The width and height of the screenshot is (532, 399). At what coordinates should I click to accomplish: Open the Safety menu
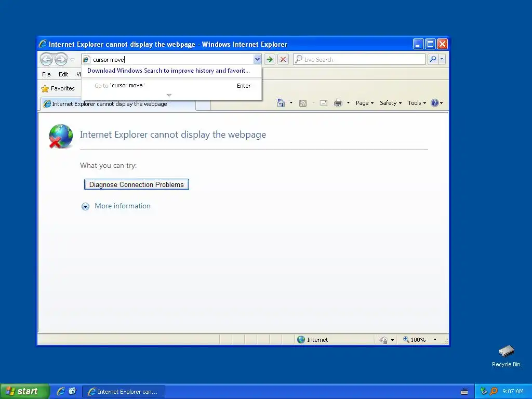391,103
